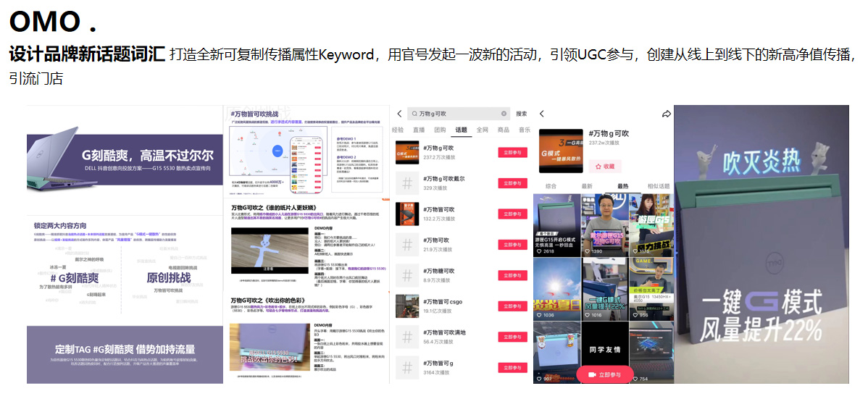868x399 pixels.
Task: Open the 全网 tab
Action: click(482, 130)
